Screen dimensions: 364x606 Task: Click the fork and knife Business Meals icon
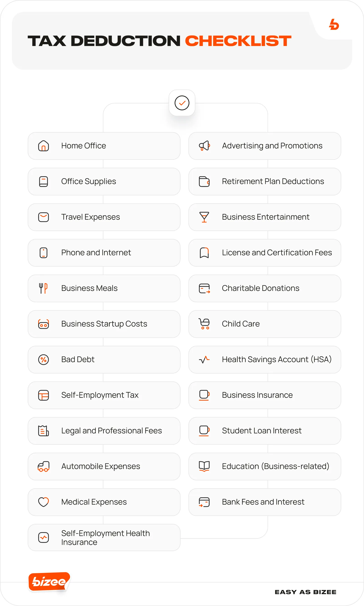click(x=43, y=288)
